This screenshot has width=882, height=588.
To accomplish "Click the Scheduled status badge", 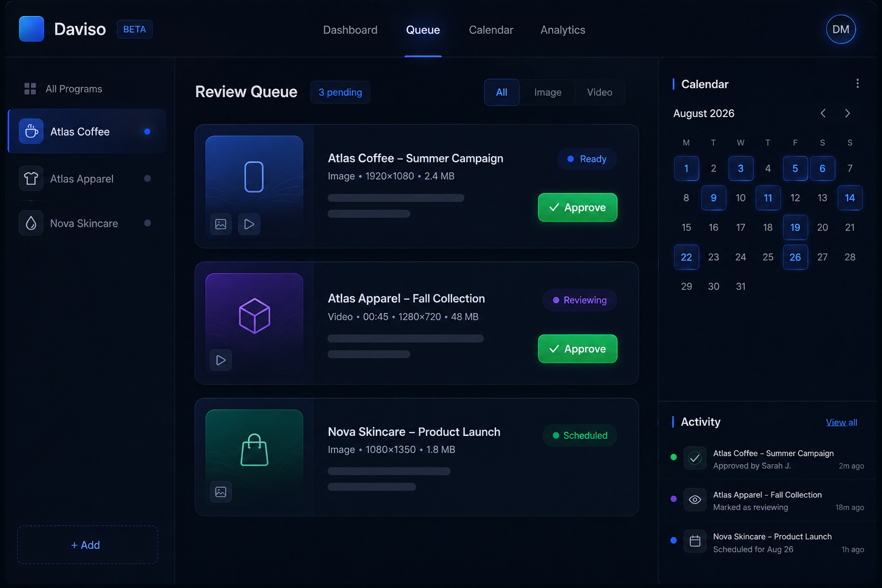I will (580, 435).
